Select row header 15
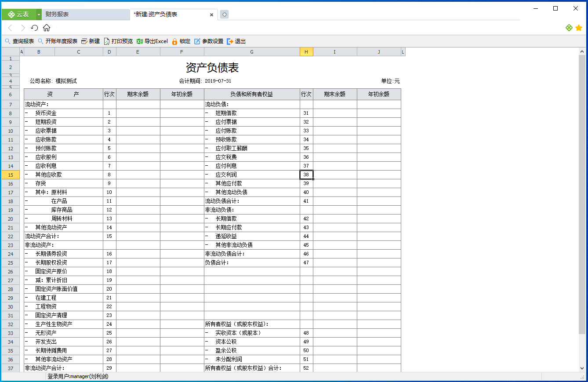 (11, 175)
